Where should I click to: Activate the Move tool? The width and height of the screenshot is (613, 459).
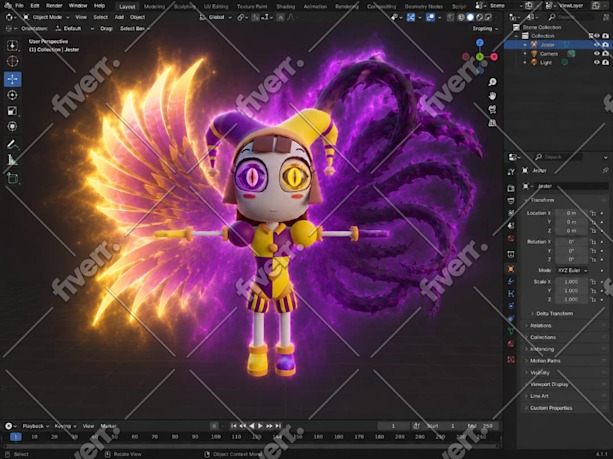[13, 79]
